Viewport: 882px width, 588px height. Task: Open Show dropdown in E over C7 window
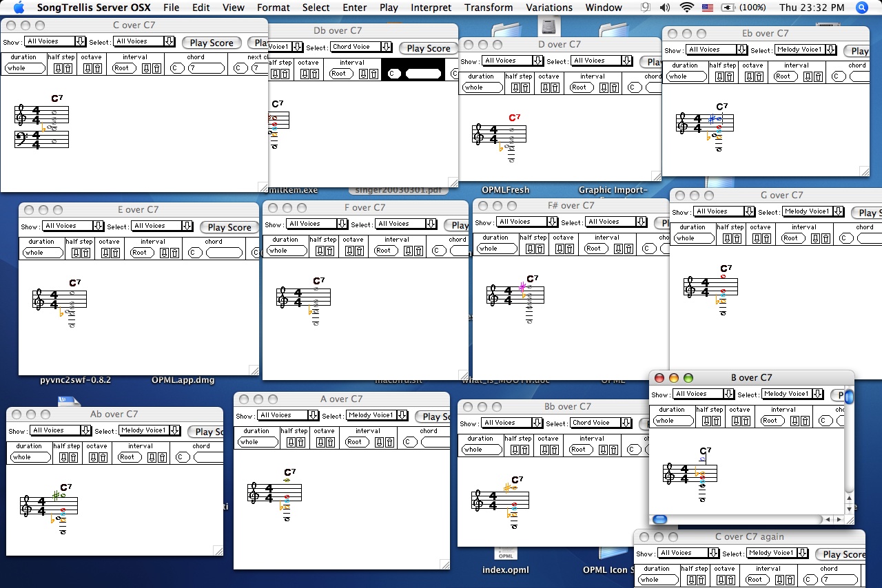pos(73,226)
